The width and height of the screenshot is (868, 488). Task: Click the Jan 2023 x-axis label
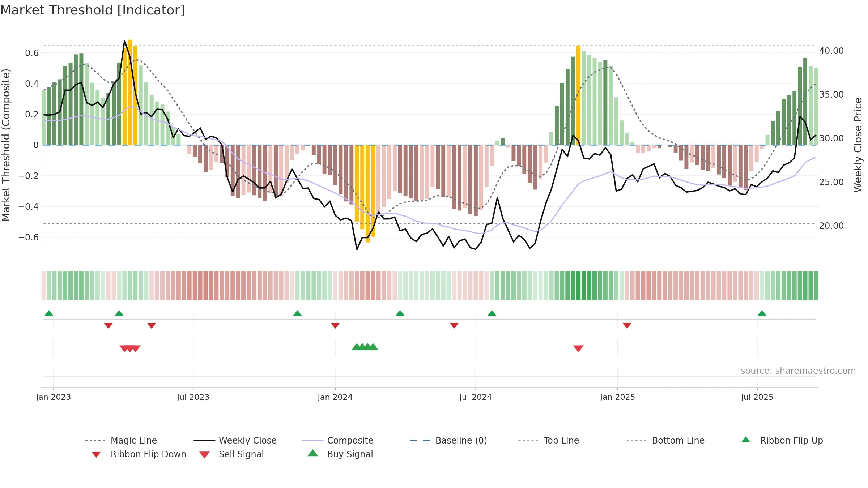coord(54,397)
